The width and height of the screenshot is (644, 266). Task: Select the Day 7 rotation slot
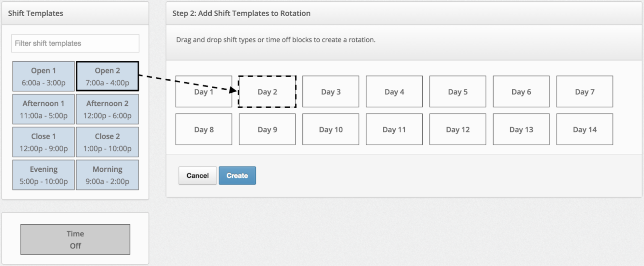(x=584, y=91)
